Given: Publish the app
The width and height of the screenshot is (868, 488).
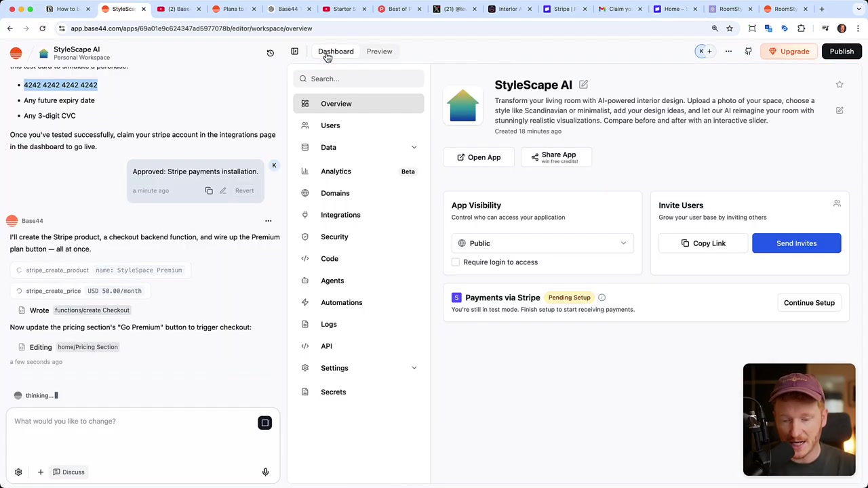Looking at the screenshot, I should tap(842, 52).
